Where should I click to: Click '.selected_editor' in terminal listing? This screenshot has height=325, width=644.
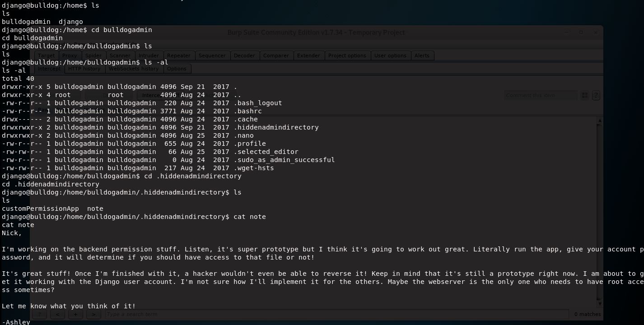tap(266, 152)
